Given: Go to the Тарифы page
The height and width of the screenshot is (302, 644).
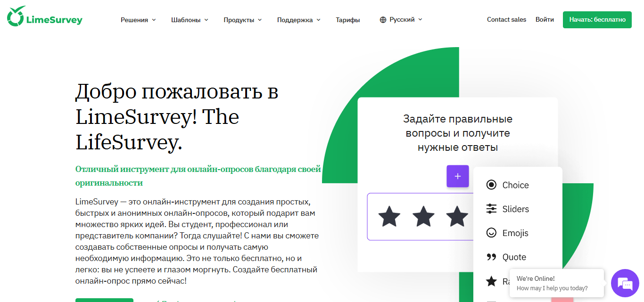Looking at the screenshot, I should click(348, 20).
